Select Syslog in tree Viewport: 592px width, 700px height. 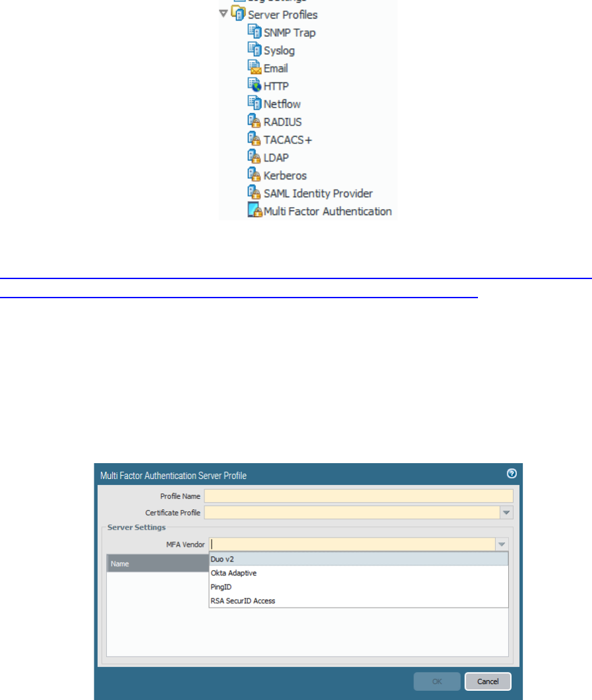pos(280,50)
